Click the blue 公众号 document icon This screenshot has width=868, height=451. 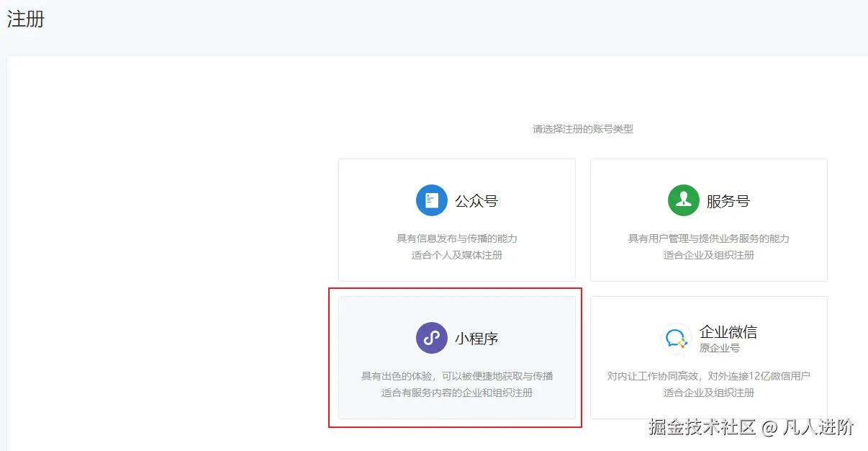[x=432, y=200]
